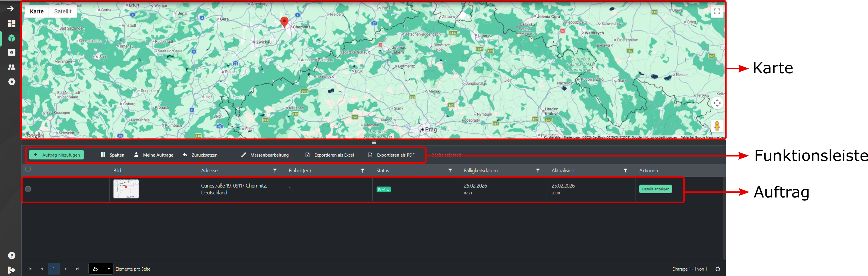Image resolution: width=868 pixels, height=276 pixels.
Task: Switch the map to Satellit view
Action: click(63, 11)
